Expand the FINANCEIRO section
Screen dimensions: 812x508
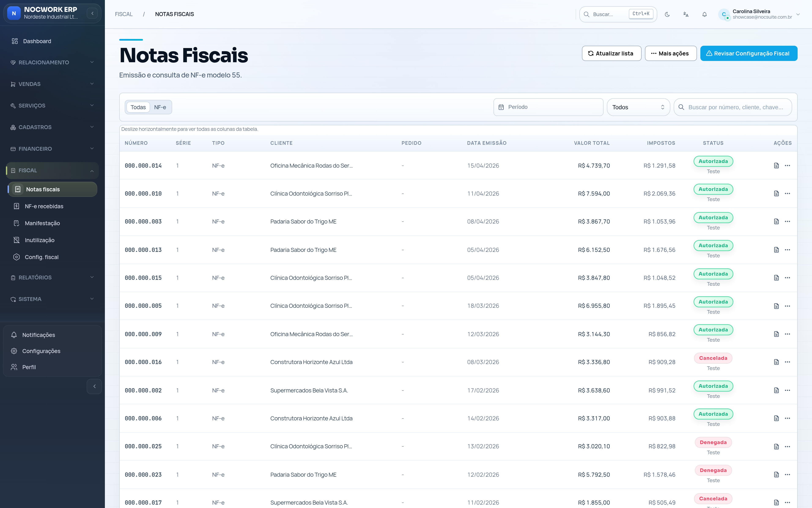pyautogui.click(x=52, y=149)
